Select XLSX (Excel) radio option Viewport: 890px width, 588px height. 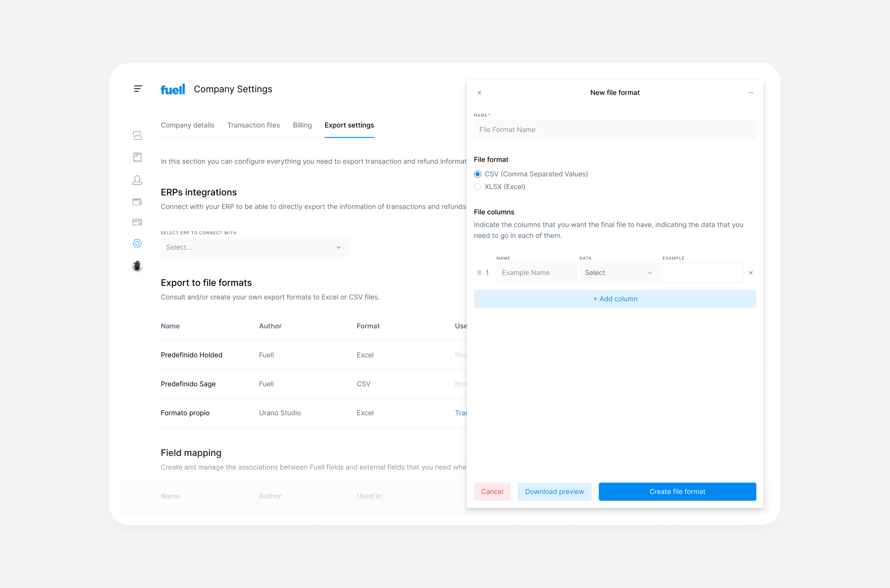(x=477, y=187)
